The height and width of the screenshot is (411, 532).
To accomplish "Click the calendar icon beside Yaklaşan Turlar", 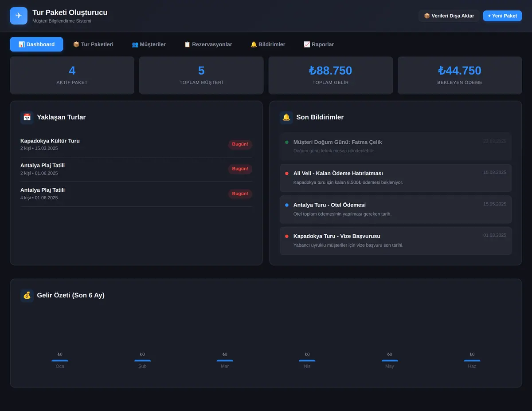I will [27, 117].
